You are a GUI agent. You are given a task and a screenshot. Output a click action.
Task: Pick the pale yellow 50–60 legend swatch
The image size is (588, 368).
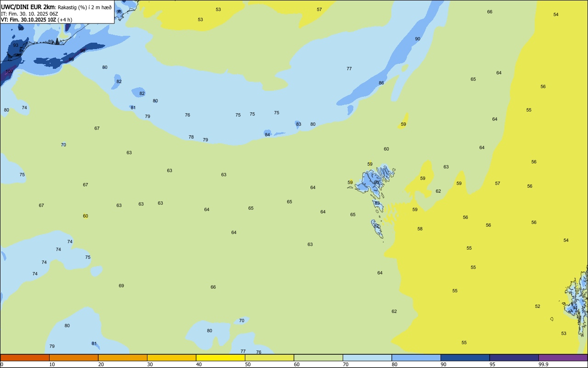point(269,357)
